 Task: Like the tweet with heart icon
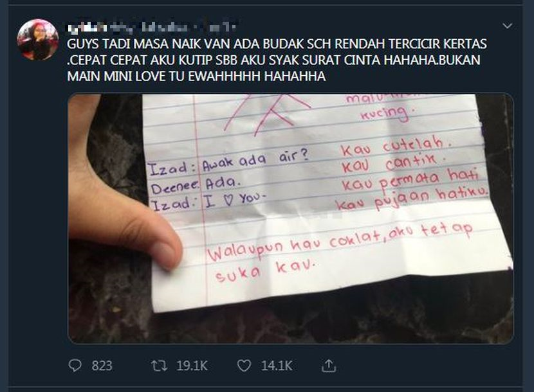coord(244,366)
